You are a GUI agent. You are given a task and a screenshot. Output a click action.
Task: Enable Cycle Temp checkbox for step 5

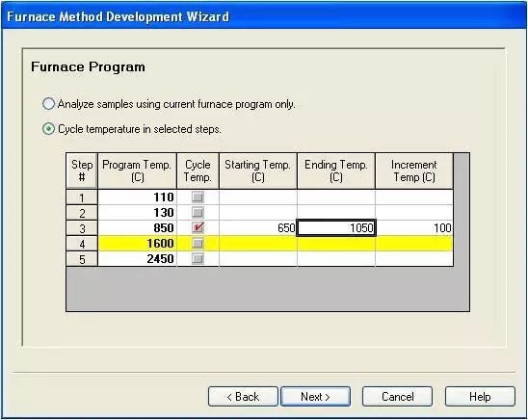tap(198, 259)
